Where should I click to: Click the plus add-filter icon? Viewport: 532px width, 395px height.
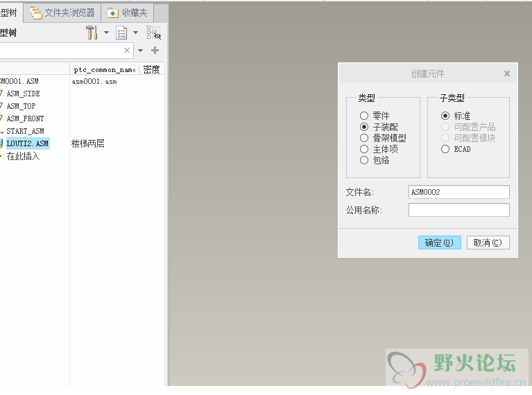(x=155, y=50)
